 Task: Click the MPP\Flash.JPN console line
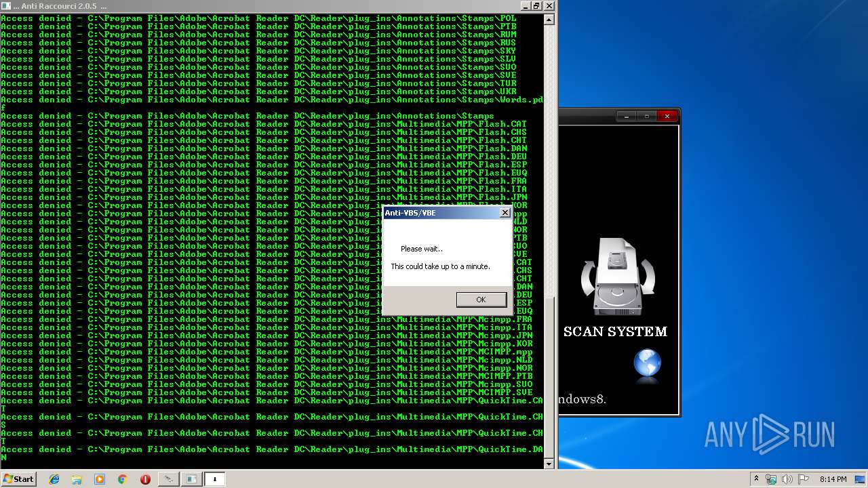(264, 197)
